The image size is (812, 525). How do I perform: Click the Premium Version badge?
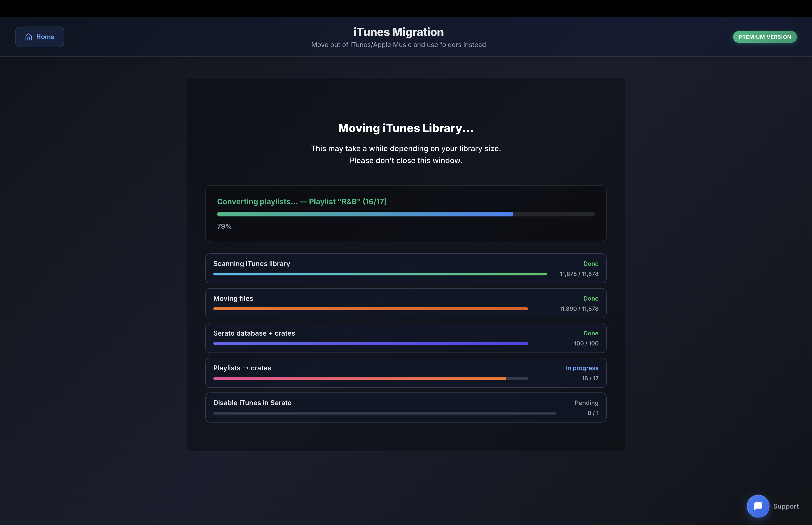(764, 37)
